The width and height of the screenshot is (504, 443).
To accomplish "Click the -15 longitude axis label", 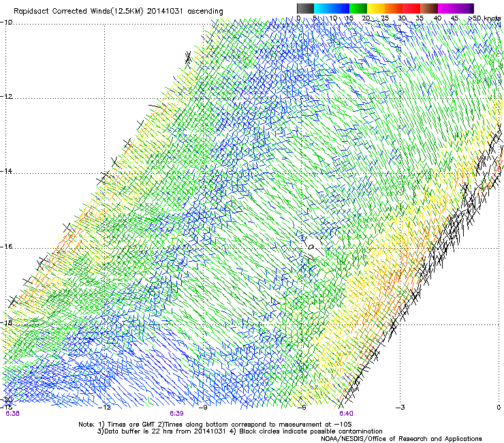I will tap(6, 408).
